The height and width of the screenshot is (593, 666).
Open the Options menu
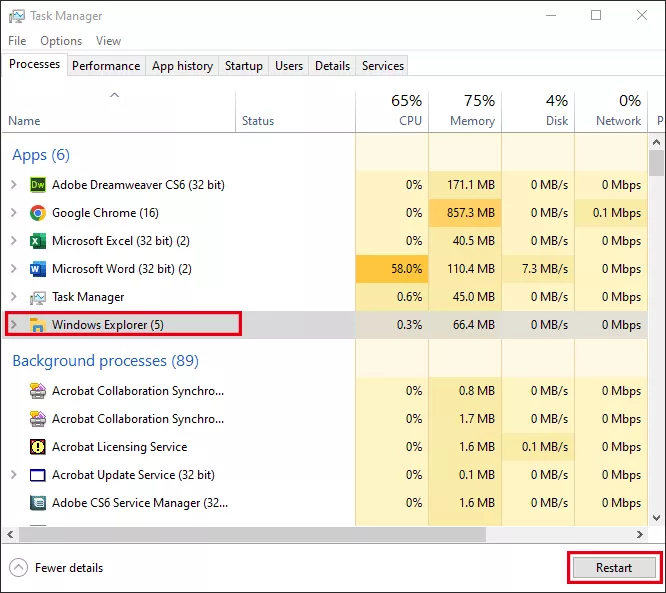tap(61, 41)
